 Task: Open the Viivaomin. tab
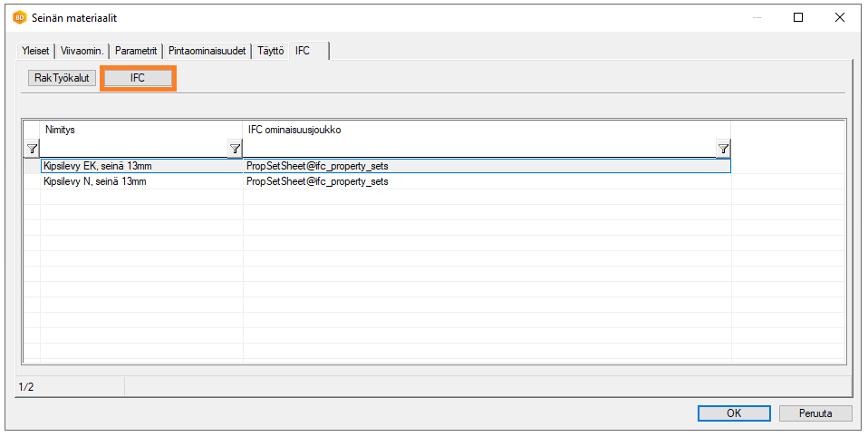click(83, 52)
